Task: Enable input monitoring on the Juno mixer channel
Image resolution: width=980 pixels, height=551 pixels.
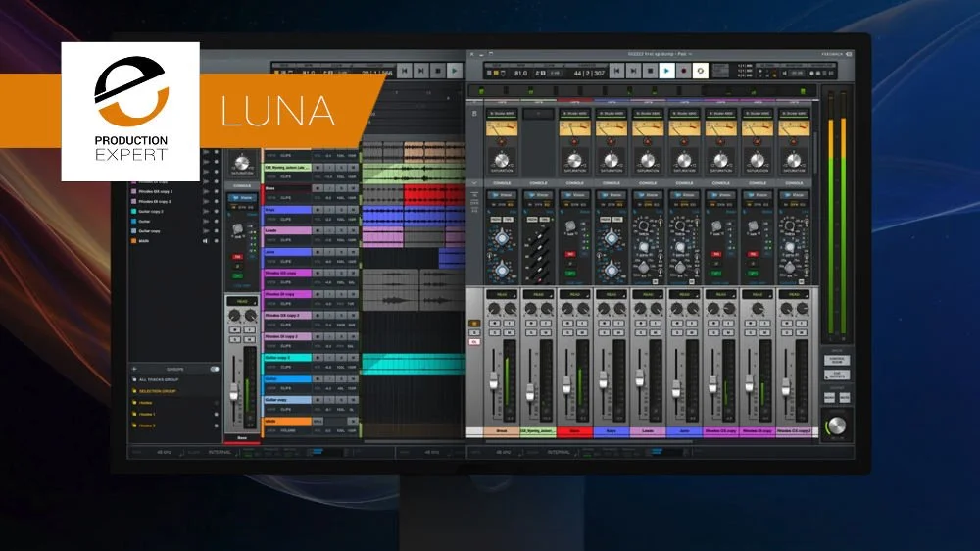Action: click(692, 324)
